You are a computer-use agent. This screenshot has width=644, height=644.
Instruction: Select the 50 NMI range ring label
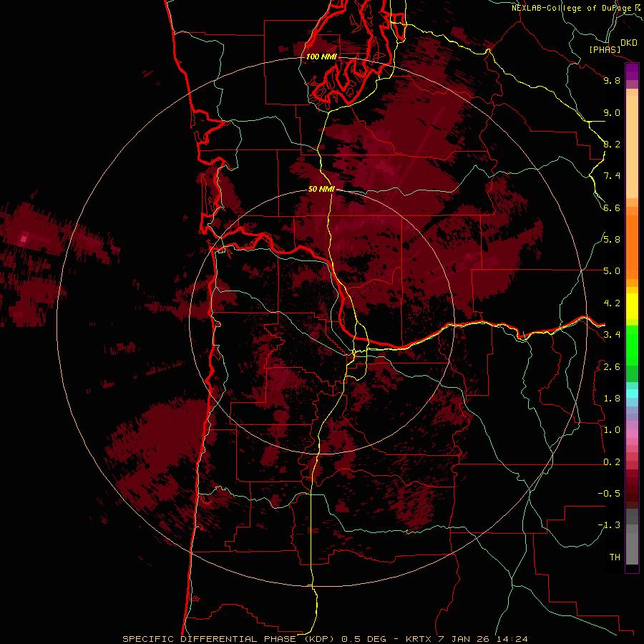pyautogui.click(x=321, y=190)
